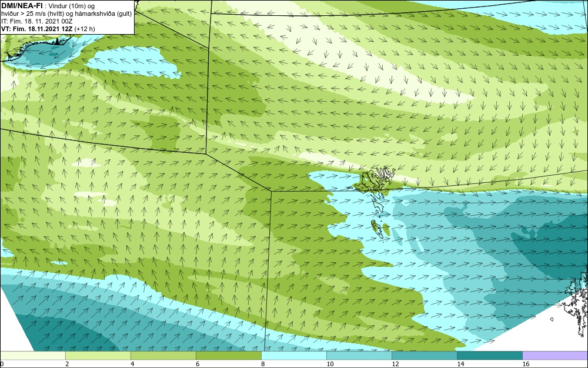
Task: Click the 4–6 m/s green legend swatch
Action: point(163,356)
